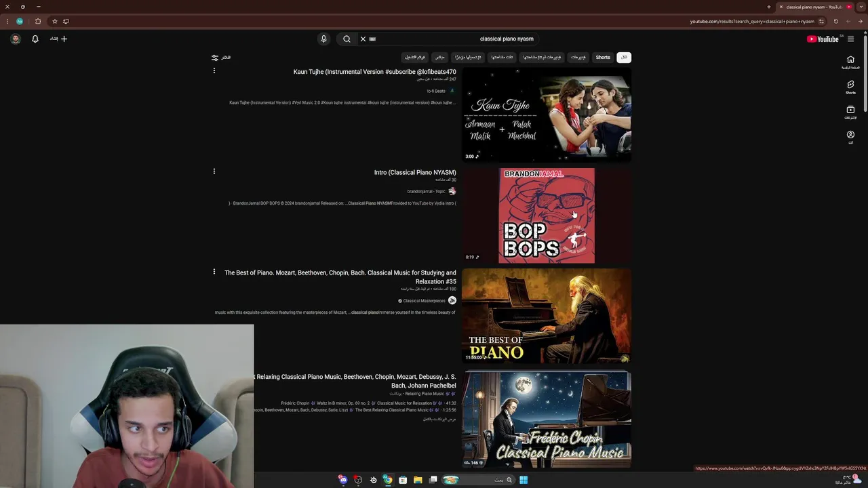Open a new browser tab
Screen dimensions: 868x488
[x=769, y=7]
